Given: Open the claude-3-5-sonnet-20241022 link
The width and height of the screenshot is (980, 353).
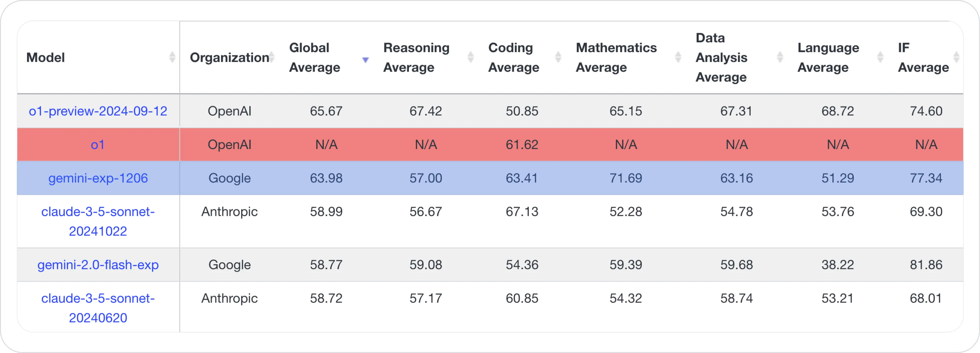Looking at the screenshot, I should point(98,221).
